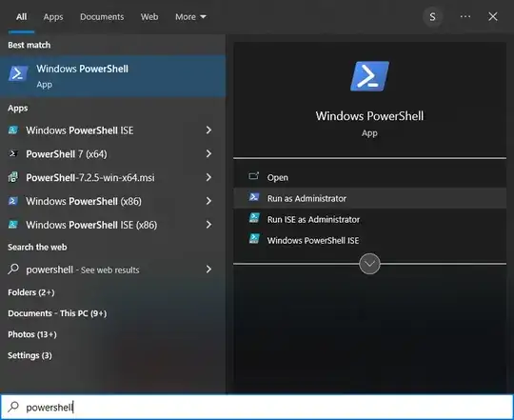
Task: Click the Windows PowerShell ISE icon in Apps list
Action: pos(13,130)
